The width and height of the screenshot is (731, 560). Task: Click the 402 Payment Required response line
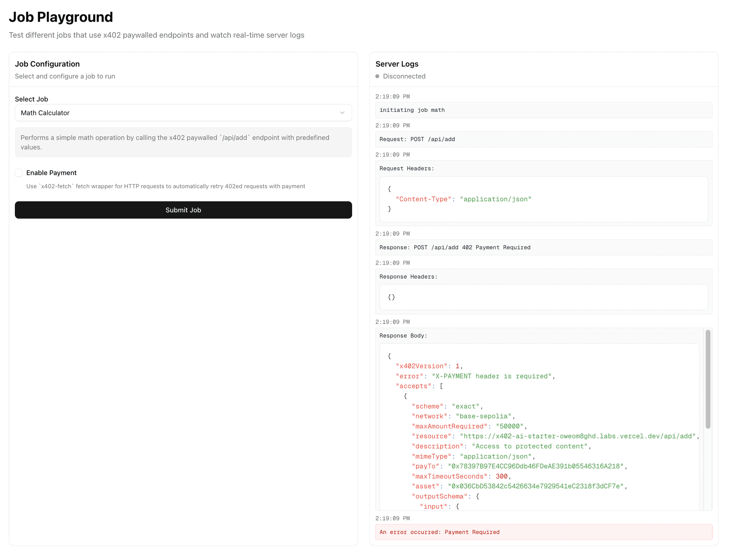pyautogui.click(x=455, y=247)
